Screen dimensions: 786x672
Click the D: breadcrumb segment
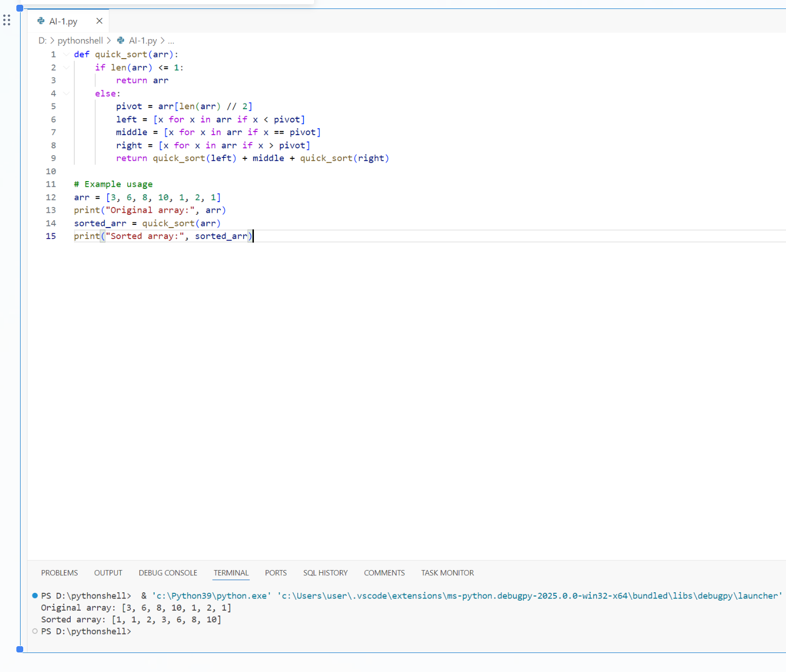coord(42,41)
